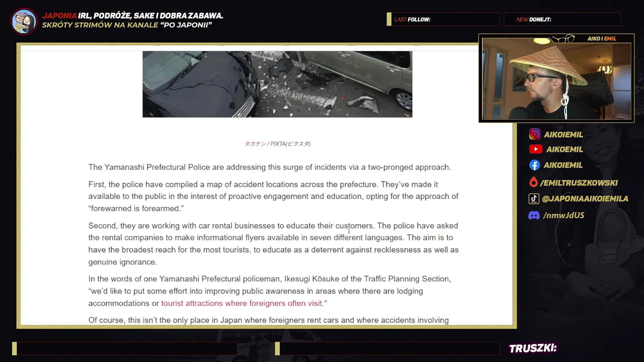The height and width of the screenshot is (362, 644).
Task: Click the paragraph starting 'The Yamanashi Prefectural Police'
Action: pos(270,167)
